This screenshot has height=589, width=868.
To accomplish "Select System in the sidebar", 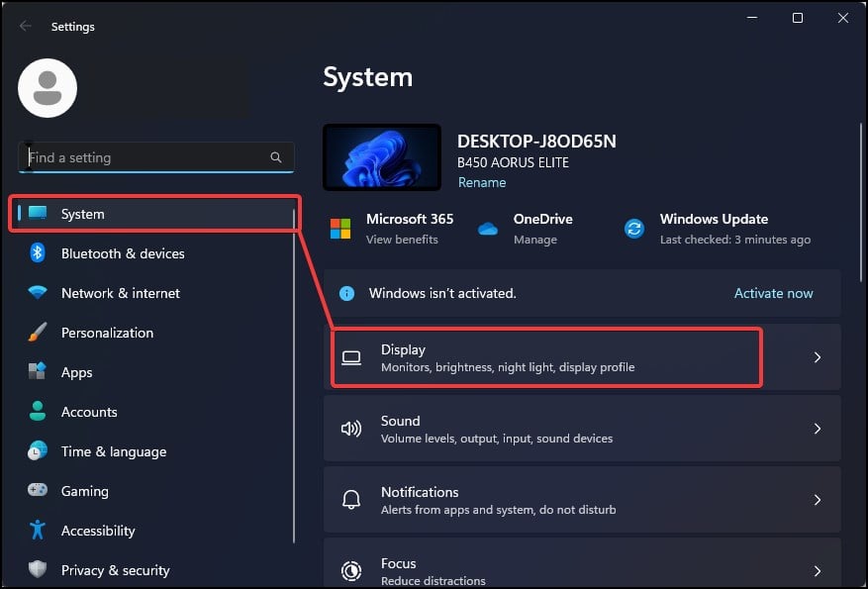I will (x=154, y=213).
